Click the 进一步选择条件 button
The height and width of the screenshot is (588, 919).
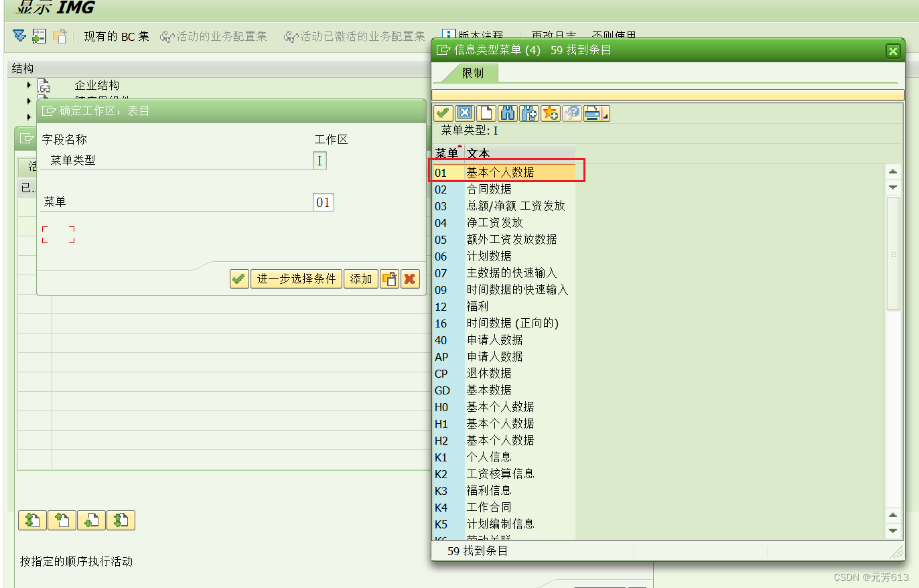(296, 279)
